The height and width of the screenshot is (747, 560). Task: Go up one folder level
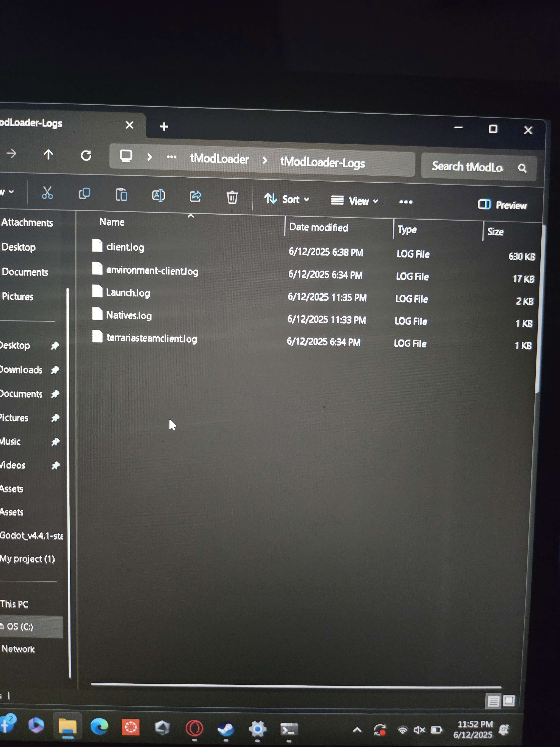coord(48,155)
